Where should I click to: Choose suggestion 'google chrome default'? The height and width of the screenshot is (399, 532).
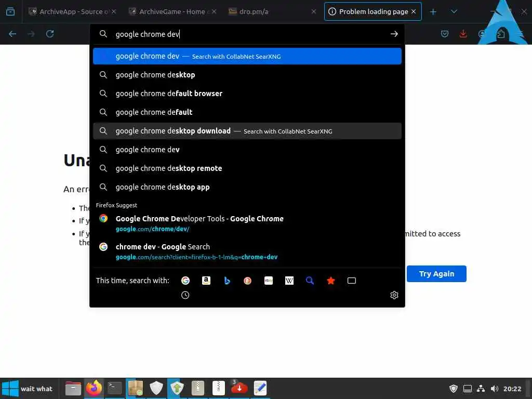[x=247, y=112]
